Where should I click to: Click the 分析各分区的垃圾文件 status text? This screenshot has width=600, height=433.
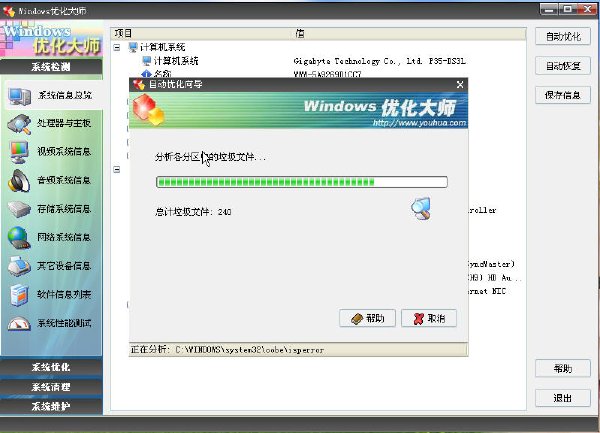coord(210,157)
